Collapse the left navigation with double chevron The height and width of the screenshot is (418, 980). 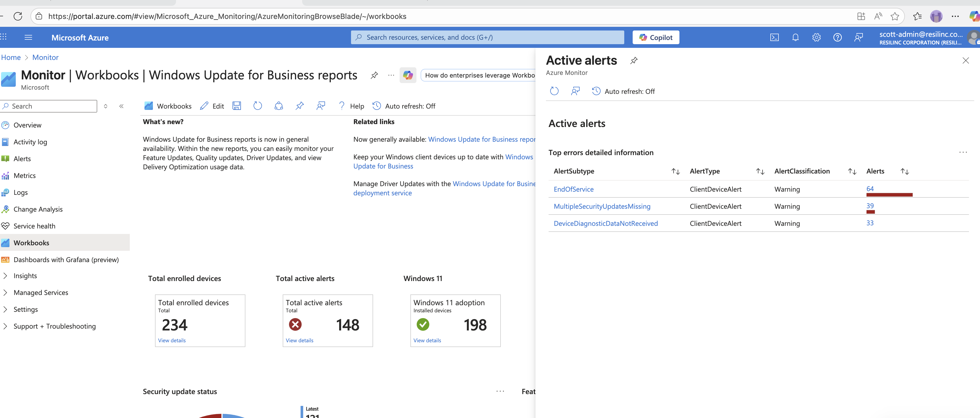[121, 106]
